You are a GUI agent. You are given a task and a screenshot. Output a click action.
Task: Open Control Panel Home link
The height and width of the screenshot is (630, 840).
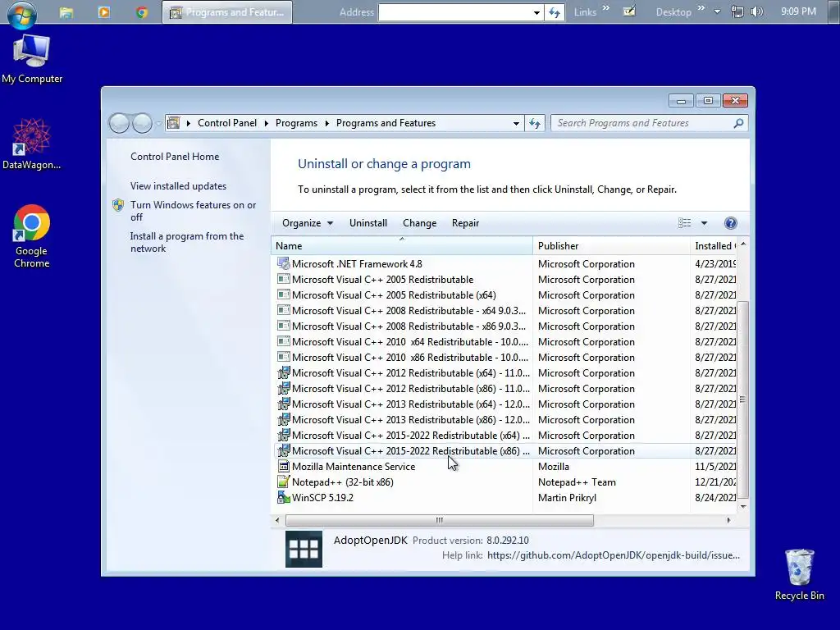(x=175, y=157)
